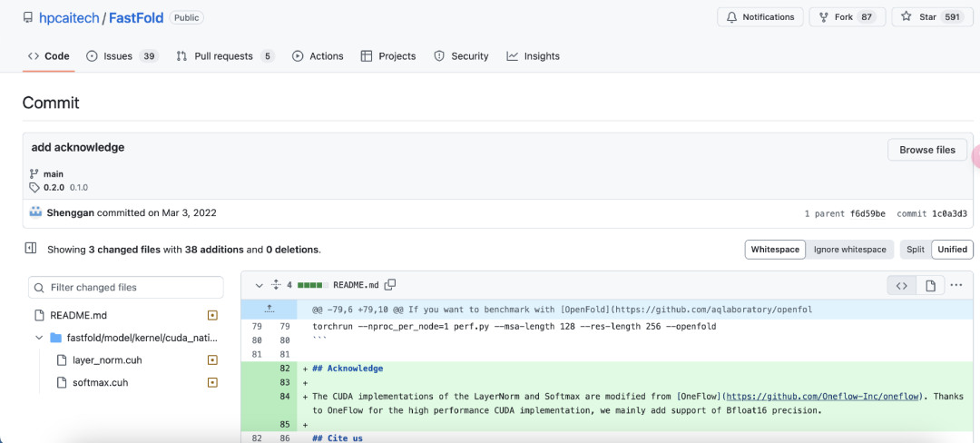Select the Whitespace diff option

tap(775, 250)
